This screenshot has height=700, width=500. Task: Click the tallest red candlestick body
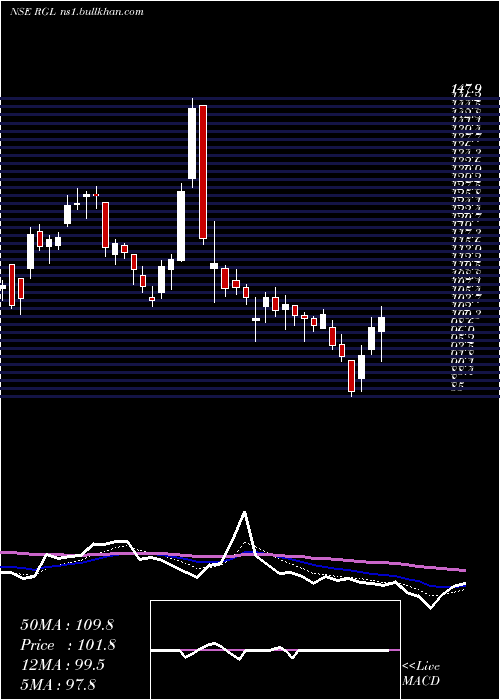[x=203, y=172]
